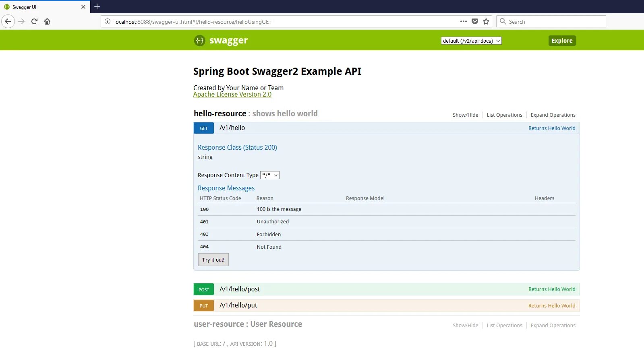The height and width of the screenshot is (359, 644).
Task: Open Apache License Version 2.0 link
Action: point(232,94)
